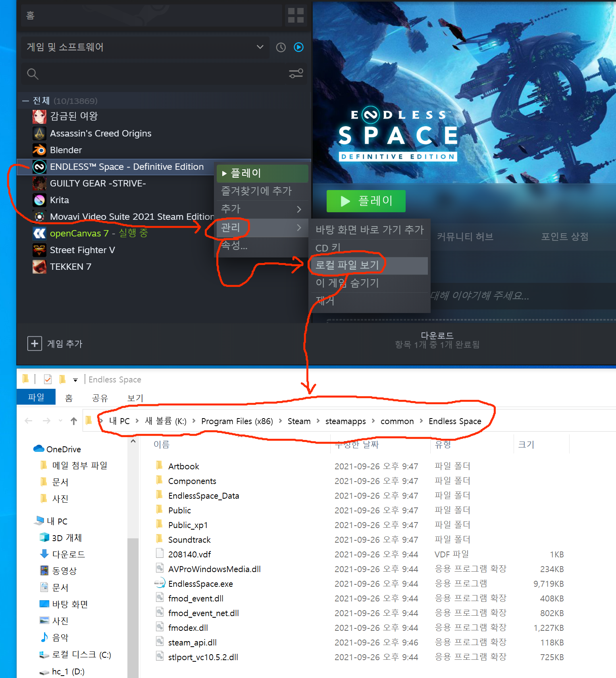
Task: Open recent activity clock icon
Action: (281, 48)
